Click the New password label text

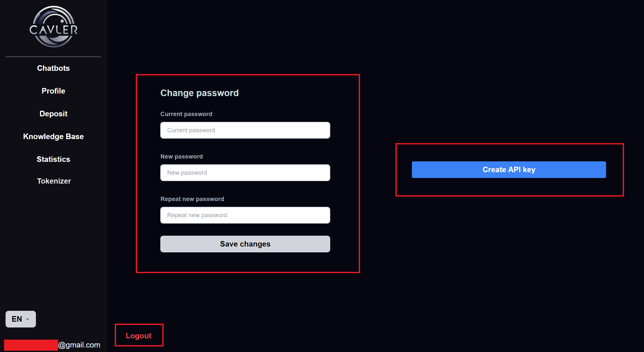point(182,157)
